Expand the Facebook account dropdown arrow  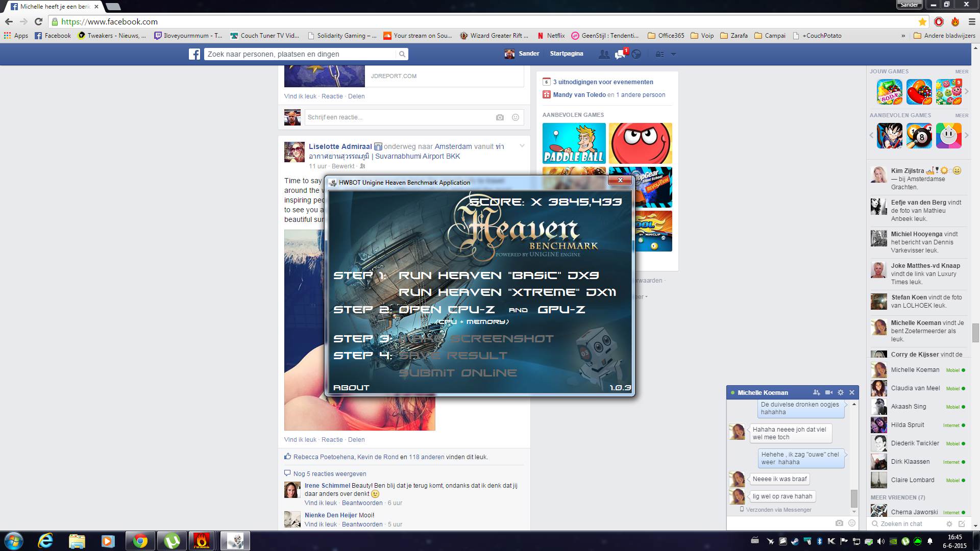(x=673, y=54)
